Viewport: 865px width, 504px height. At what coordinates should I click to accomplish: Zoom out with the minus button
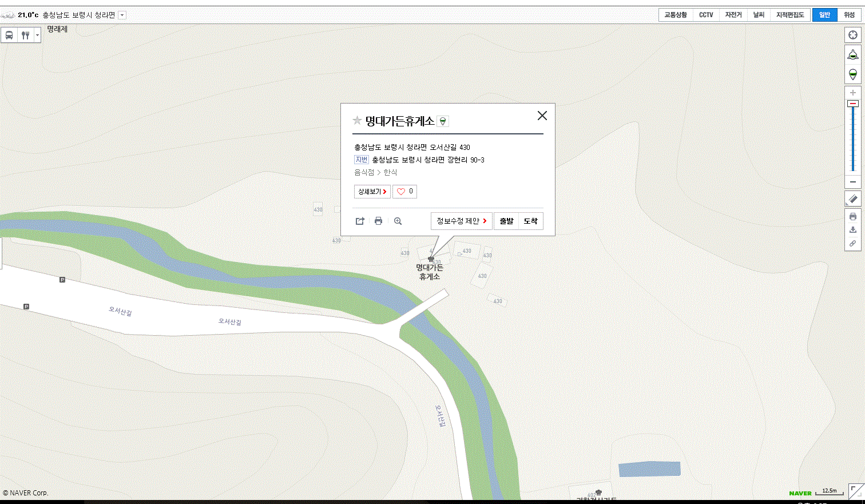[853, 182]
